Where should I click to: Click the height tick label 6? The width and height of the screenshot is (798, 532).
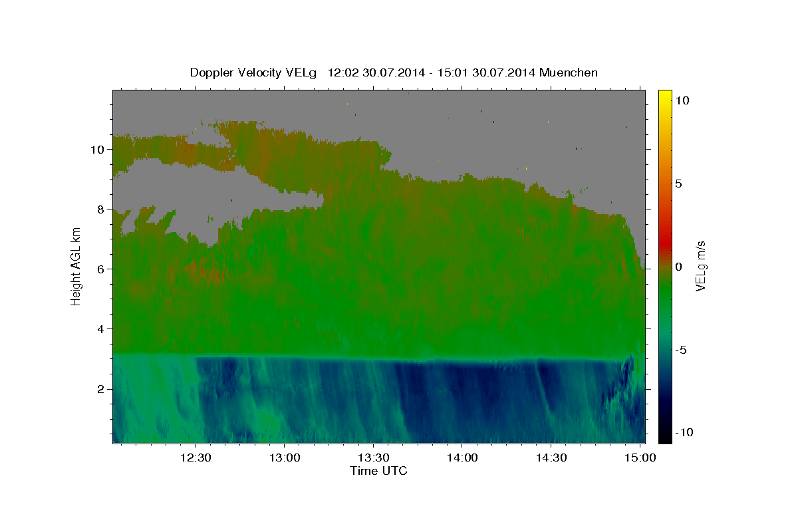(102, 269)
